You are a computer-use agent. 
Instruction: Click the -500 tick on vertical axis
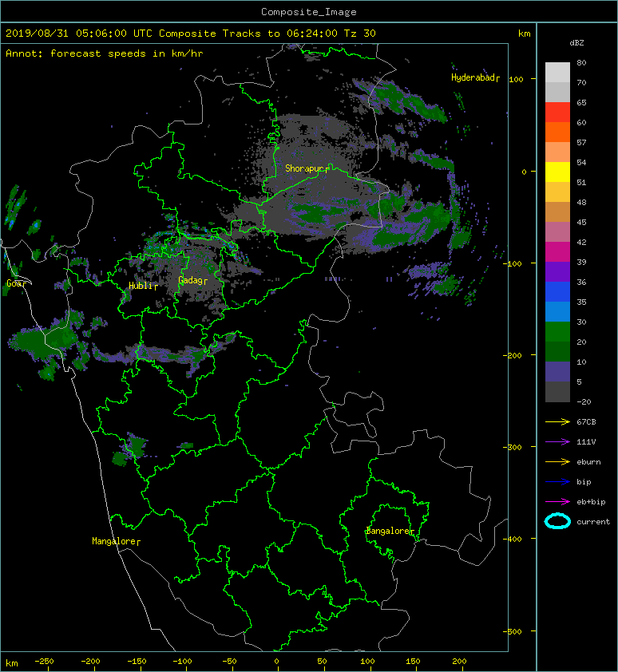pyautogui.click(x=512, y=631)
